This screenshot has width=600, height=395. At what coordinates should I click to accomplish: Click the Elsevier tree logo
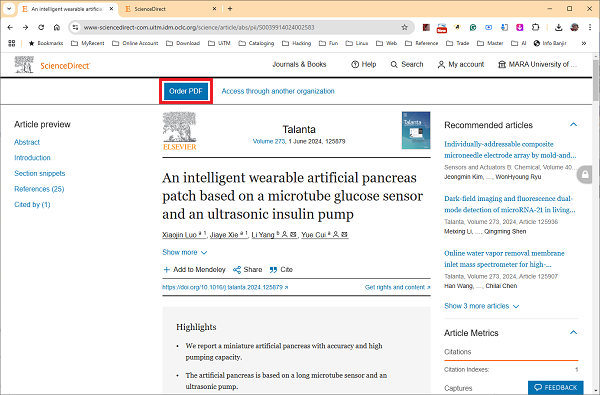tap(179, 131)
